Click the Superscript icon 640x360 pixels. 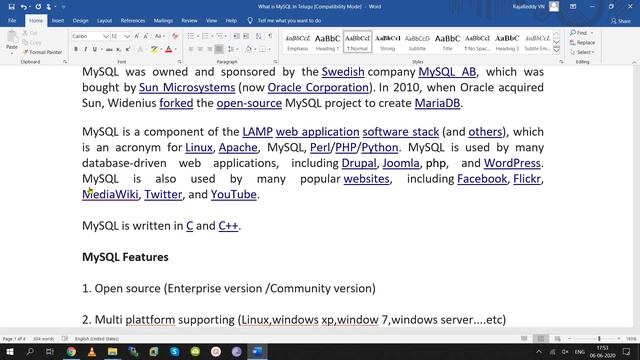128,49
